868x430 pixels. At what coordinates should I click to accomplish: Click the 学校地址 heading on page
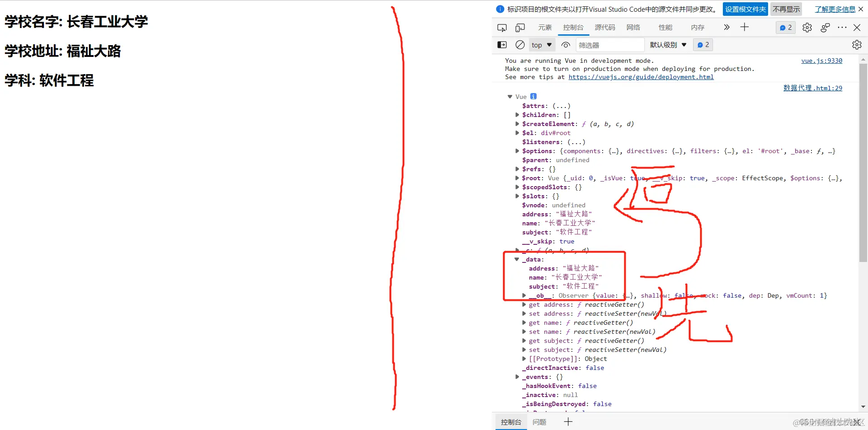coord(63,51)
